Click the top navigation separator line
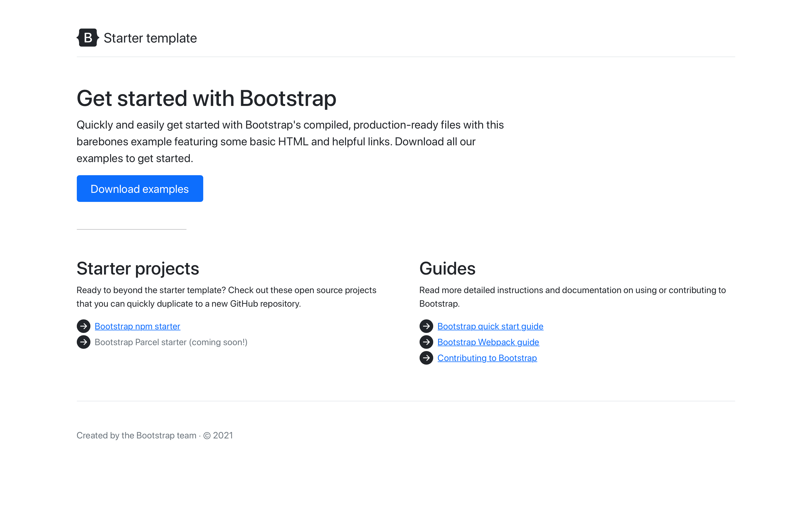 pyautogui.click(x=406, y=57)
